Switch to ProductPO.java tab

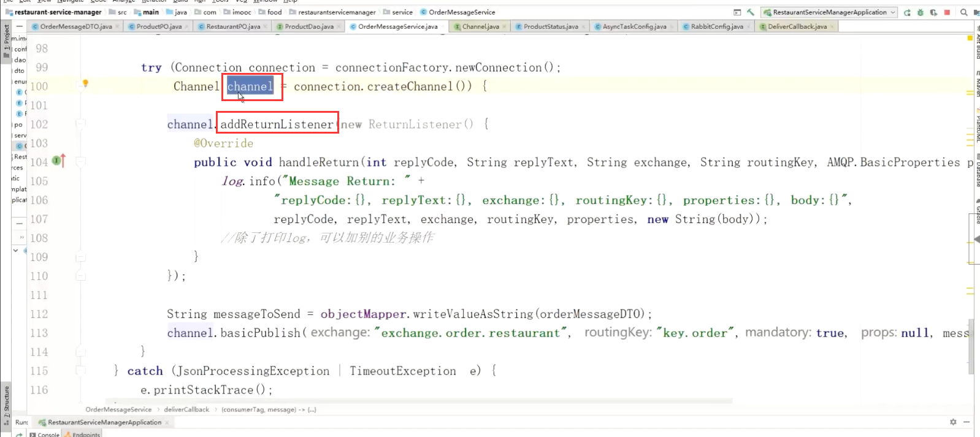pos(159,26)
